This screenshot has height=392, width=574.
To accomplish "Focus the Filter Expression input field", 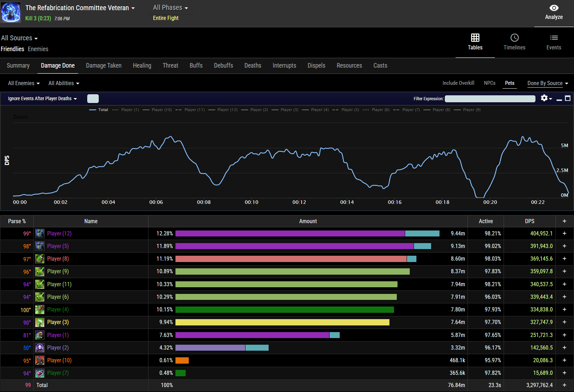I will (x=490, y=99).
